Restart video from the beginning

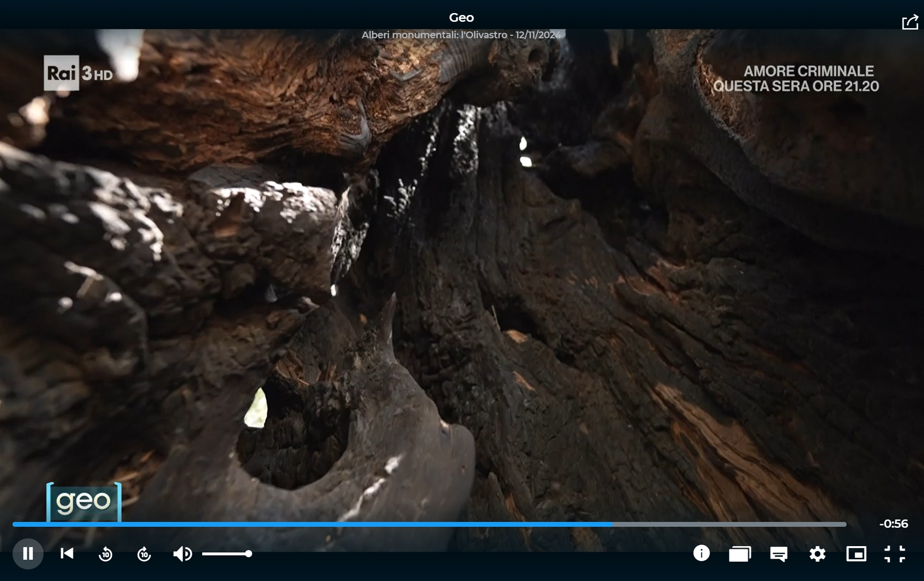tap(67, 553)
